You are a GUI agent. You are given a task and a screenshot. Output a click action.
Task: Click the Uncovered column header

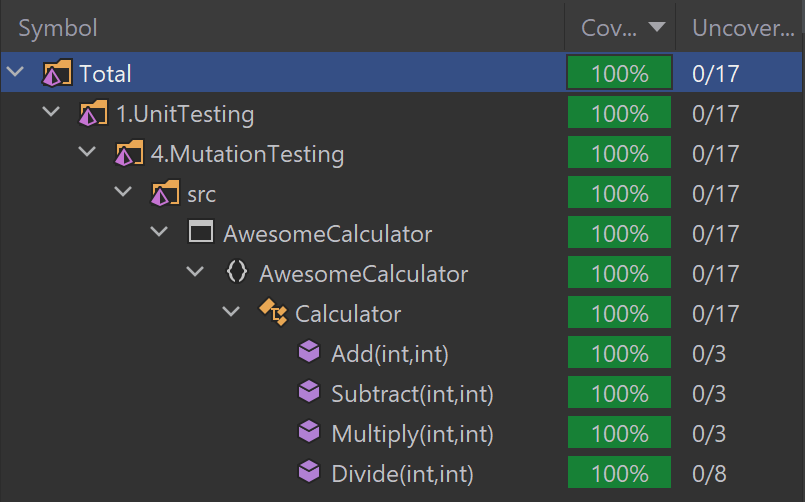pyautogui.click(x=742, y=28)
